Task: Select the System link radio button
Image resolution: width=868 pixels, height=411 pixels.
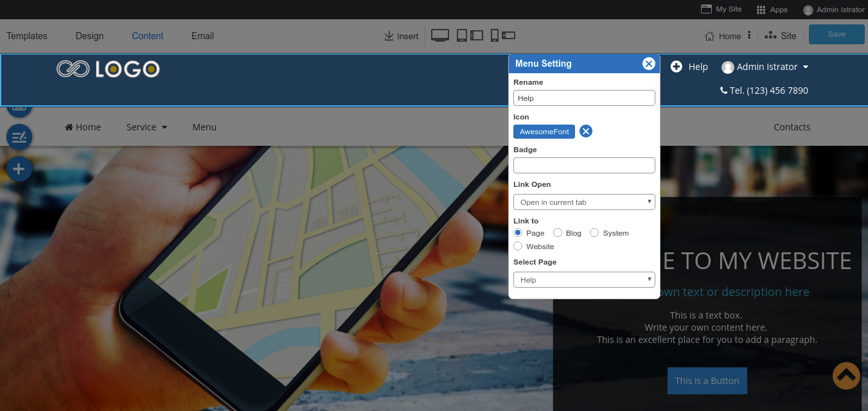Action: point(594,232)
